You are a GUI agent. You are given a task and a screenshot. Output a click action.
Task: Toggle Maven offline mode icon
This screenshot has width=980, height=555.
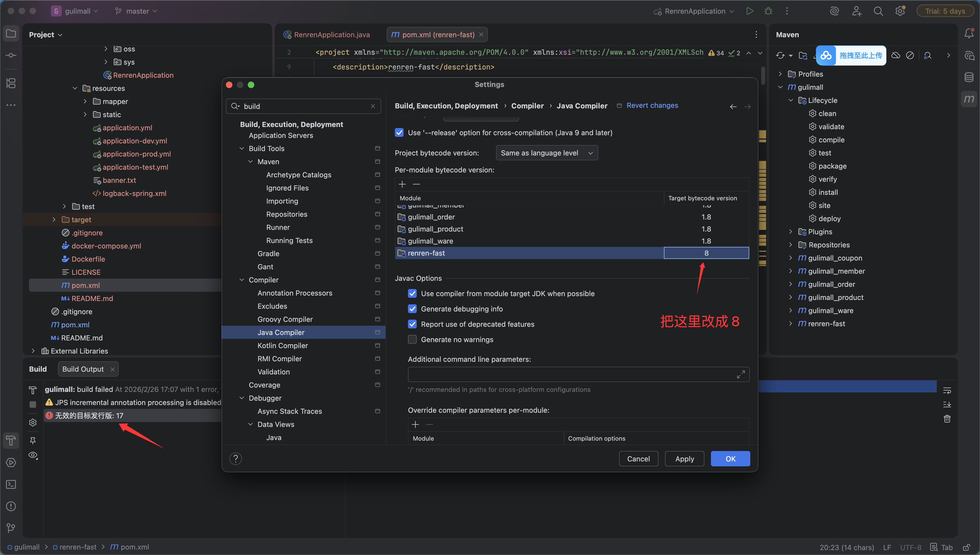tap(896, 56)
